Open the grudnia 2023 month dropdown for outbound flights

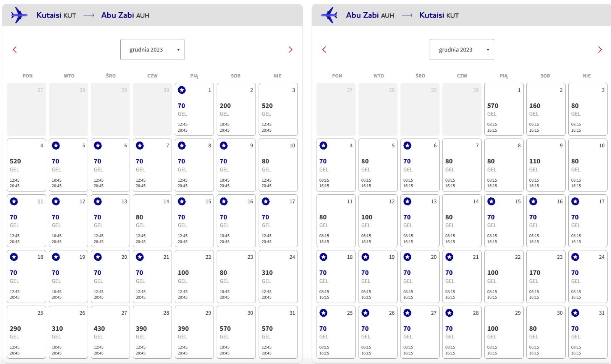pyautogui.click(x=152, y=50)
